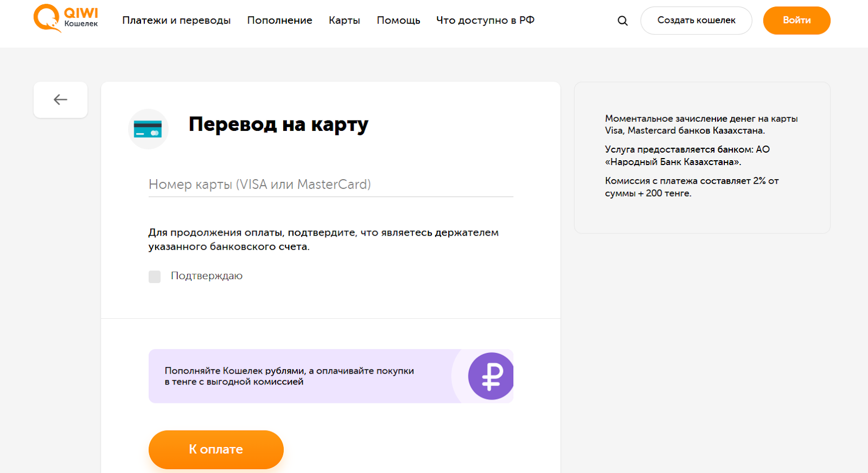Open the Карты menu item
This screenshot has height=473, width=868.
[x=344, y=20]
